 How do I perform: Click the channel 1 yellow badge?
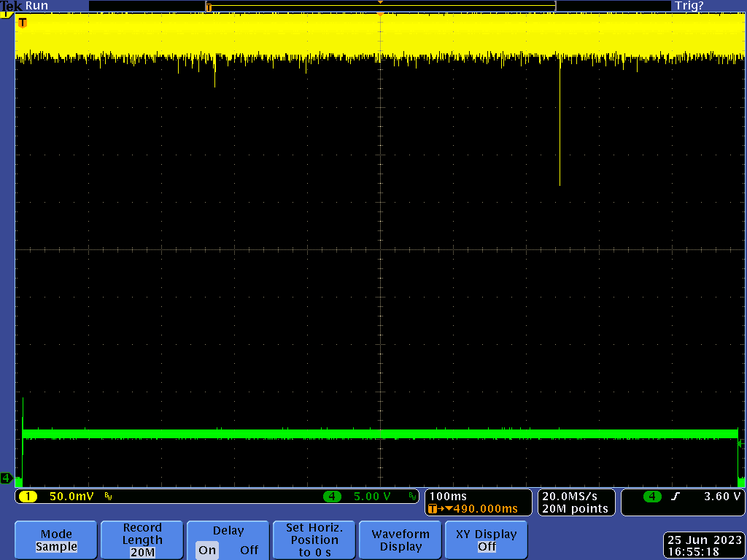28,497
